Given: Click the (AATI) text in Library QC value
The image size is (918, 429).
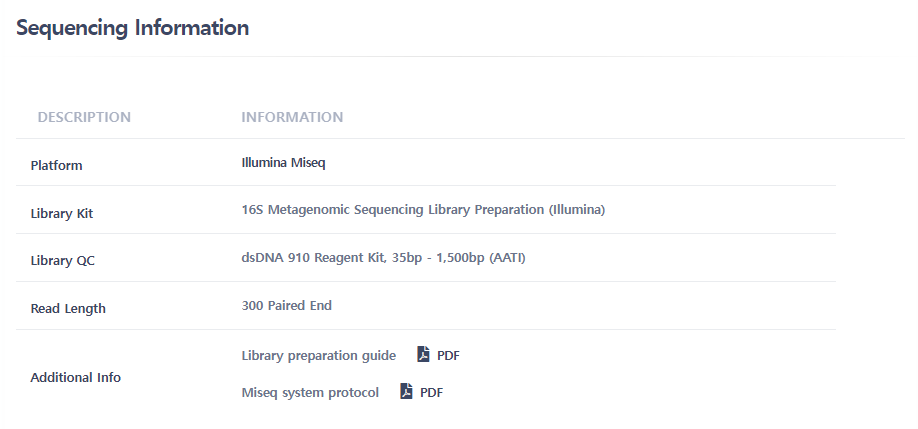Looking at the screenshot, I should point(507,258).
